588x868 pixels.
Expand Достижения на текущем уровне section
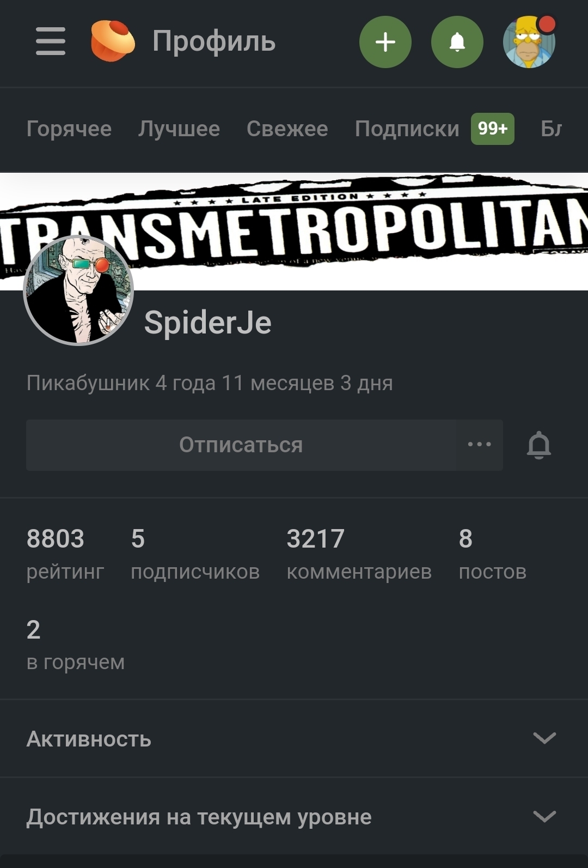[x=294, y=817]
